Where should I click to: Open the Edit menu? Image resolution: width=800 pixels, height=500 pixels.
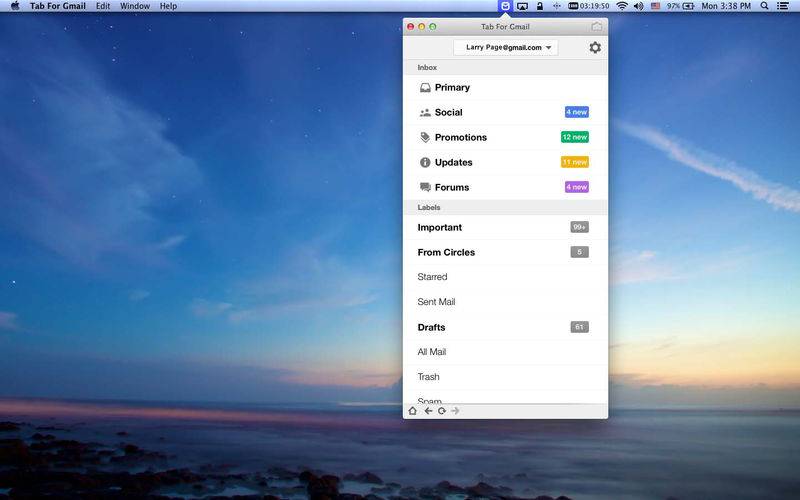tap(103, 6)
